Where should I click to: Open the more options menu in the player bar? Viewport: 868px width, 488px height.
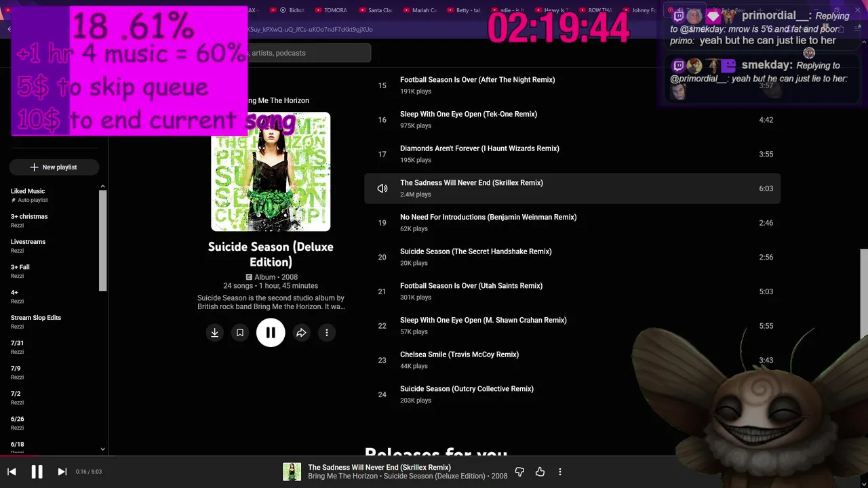[x=560, y=472]
